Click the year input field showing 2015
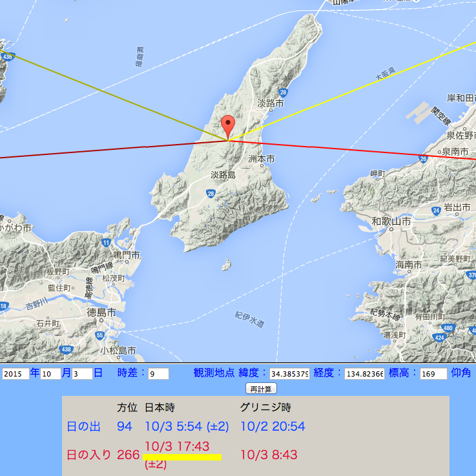The height and width of the screenshot is (476, 476). point(15,373)
